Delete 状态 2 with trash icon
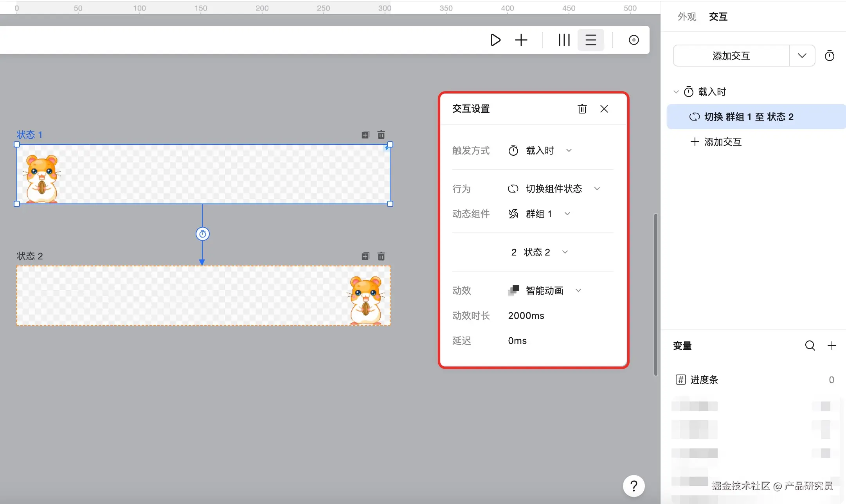This screenshot has height=504, width=846. [x=381, y=256]
